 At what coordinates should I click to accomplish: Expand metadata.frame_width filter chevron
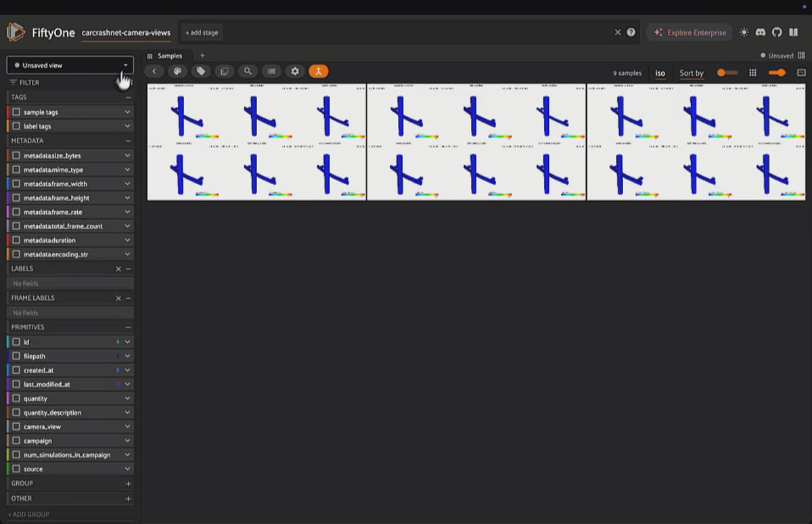point(127,184)
